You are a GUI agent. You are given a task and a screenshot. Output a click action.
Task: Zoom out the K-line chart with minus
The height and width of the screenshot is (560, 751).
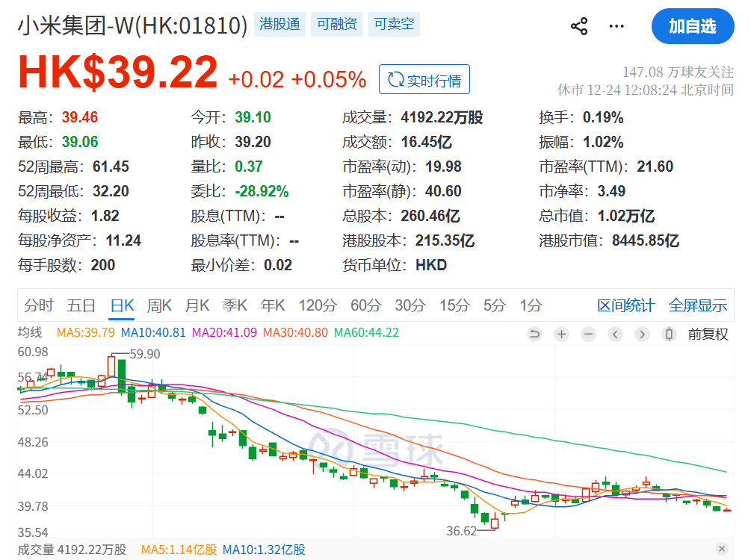pos(588,335)
